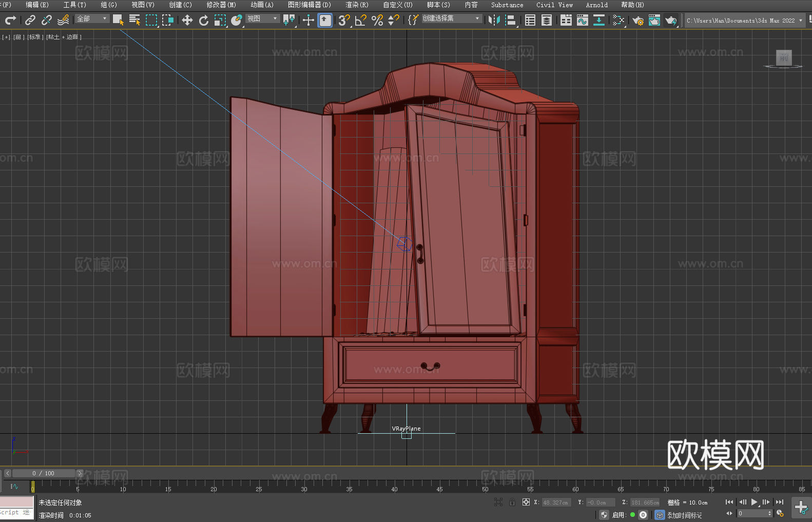Viewport: 812px width, 522px height.
Task: Click the Mirror tool icon
Action: (x=494, y=20)
